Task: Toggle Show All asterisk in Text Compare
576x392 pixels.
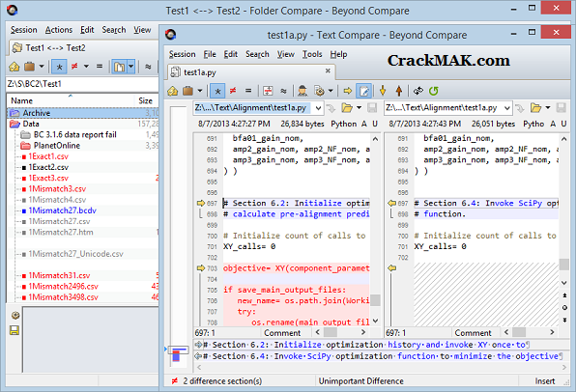Action: 217,91
